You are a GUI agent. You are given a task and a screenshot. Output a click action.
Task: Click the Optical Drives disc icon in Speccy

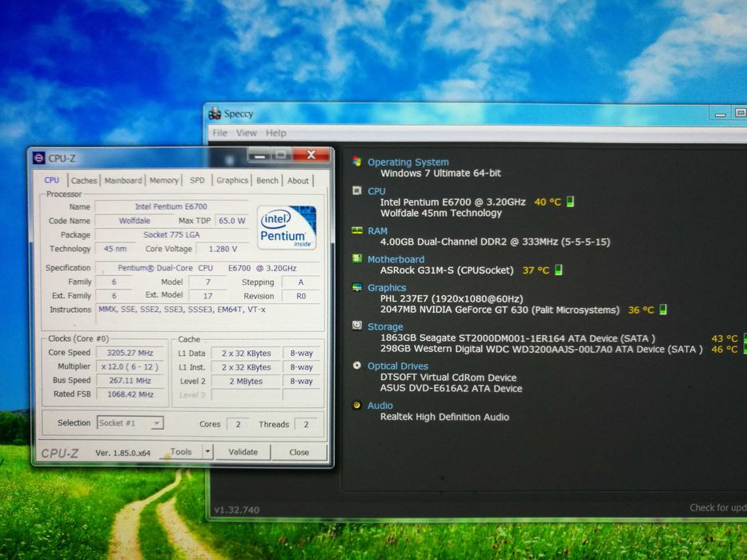click(x=357, y=366)
